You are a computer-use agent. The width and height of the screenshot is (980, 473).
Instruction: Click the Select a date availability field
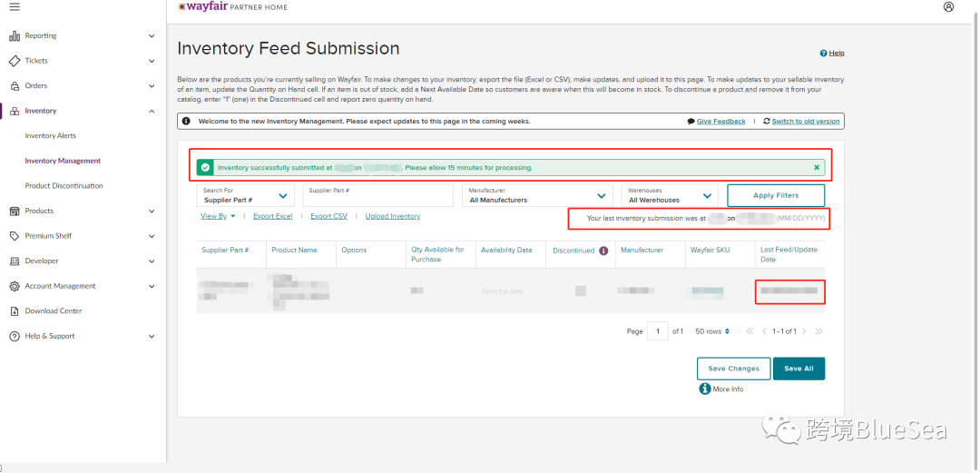[x=502, y=291]
